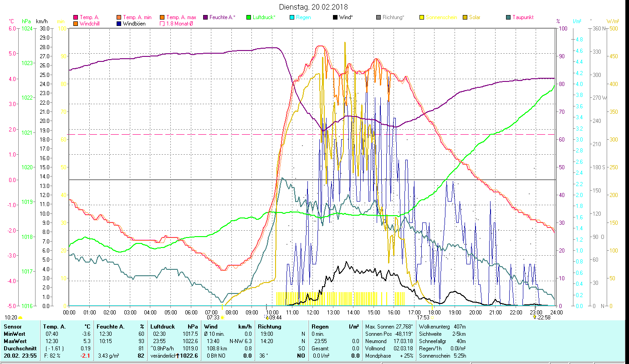The height and width of the screenshot is (364, 629).
Task: Click the dark blue Windböen swatch
Action: 118,24
